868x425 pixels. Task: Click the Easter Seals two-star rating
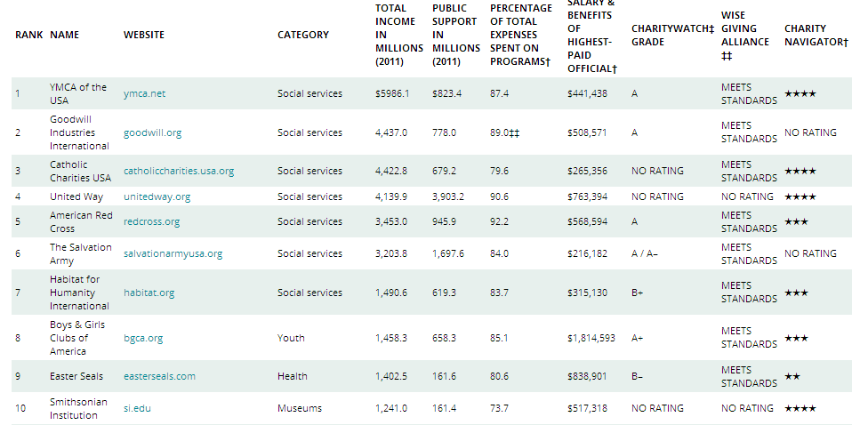coord(792,376)
